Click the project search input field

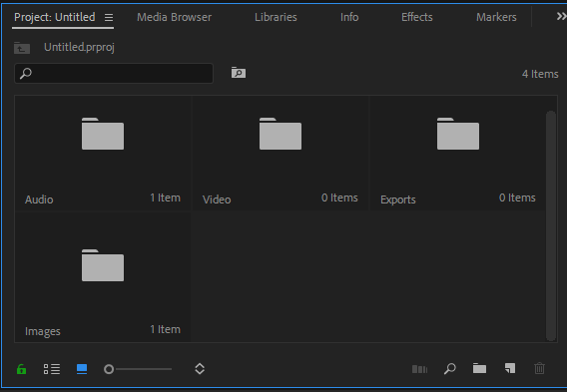pos(114,74)
